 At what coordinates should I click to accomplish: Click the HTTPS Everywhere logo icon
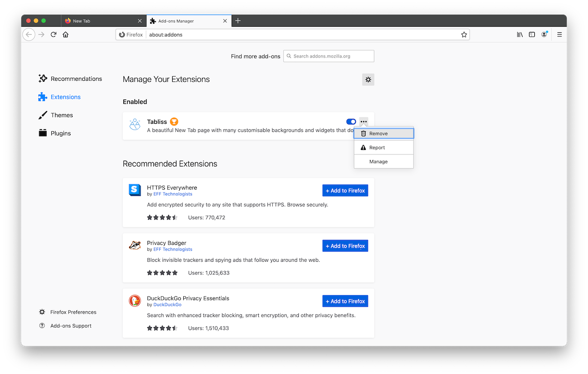click(135, 190)
